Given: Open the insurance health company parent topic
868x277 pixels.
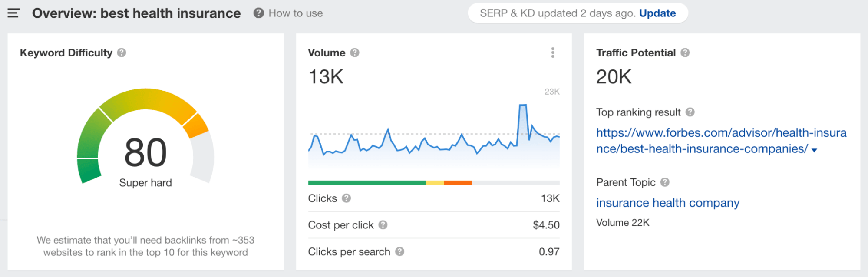Looking at the screenshot, I should (x=667, y=203).
